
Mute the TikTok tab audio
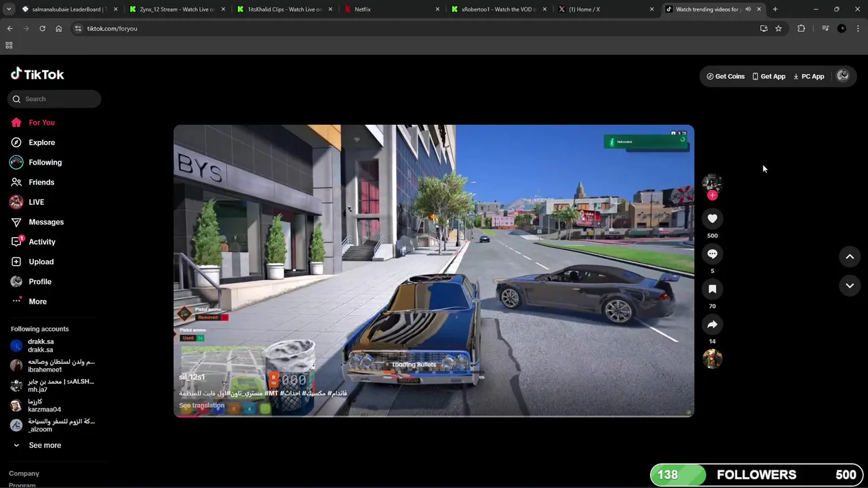(x=748, y=9)
